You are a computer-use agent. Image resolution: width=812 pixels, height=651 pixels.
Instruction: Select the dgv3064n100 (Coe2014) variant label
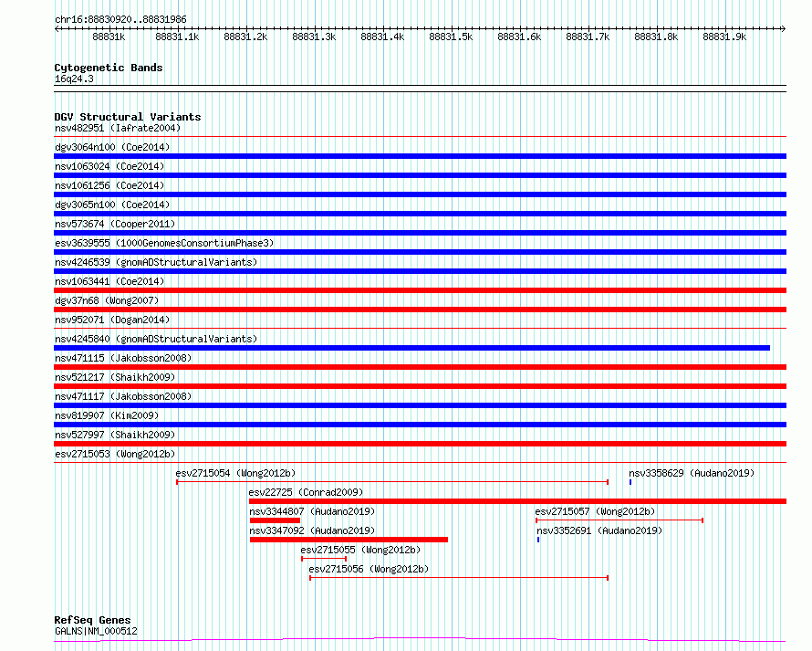(x=112, y=147)
